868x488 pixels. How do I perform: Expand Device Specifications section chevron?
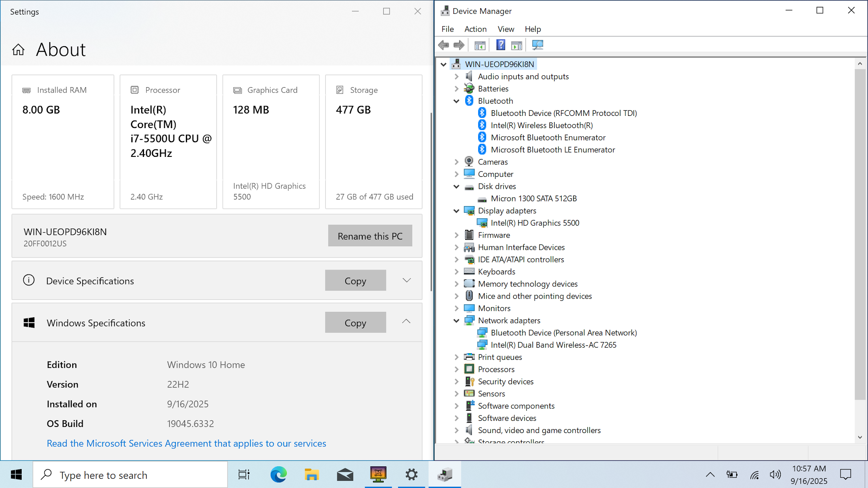pos(406,280)
